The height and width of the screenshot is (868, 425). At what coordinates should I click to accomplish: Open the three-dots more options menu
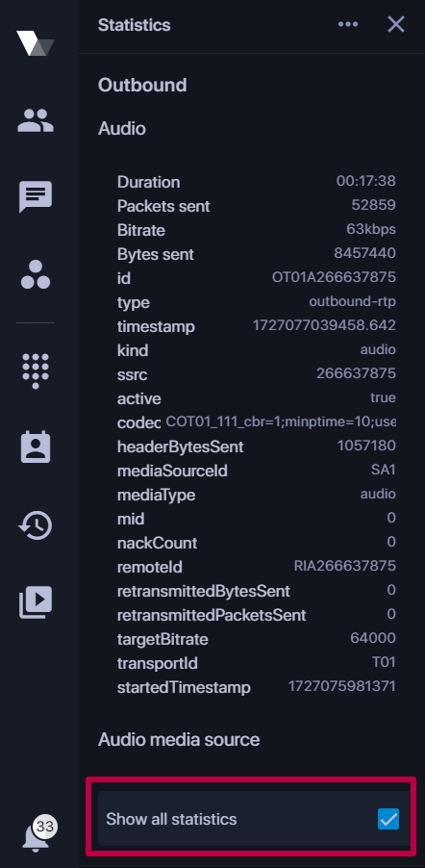(348, 24)
